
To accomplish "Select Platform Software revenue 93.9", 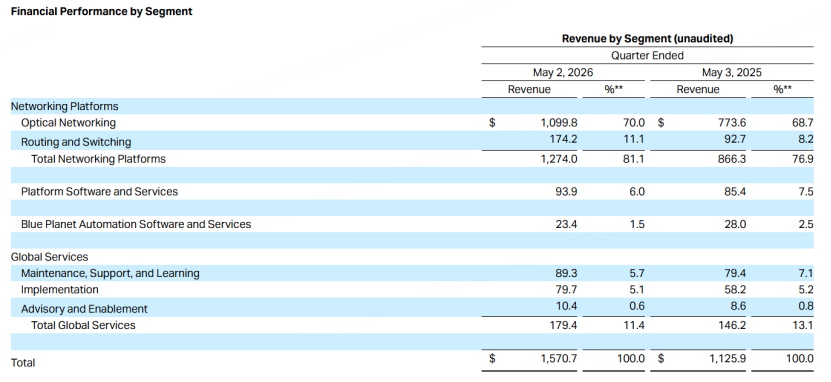I will [566, 191].
